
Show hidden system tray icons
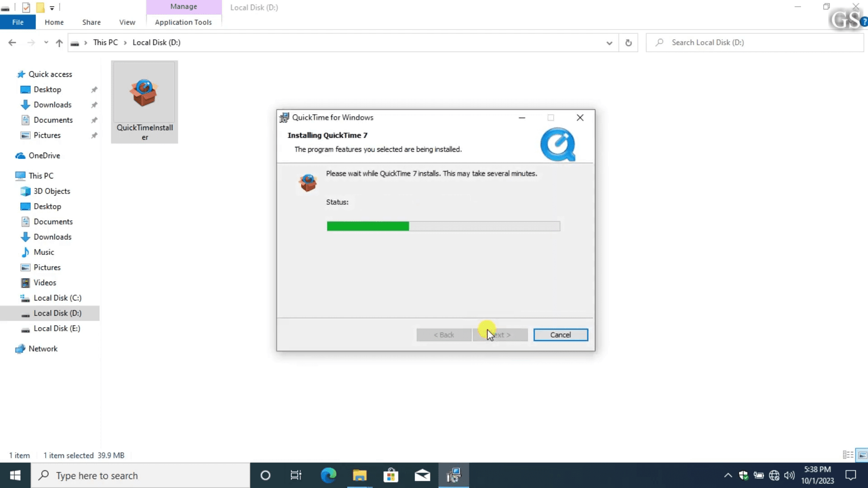pos(728,475)
